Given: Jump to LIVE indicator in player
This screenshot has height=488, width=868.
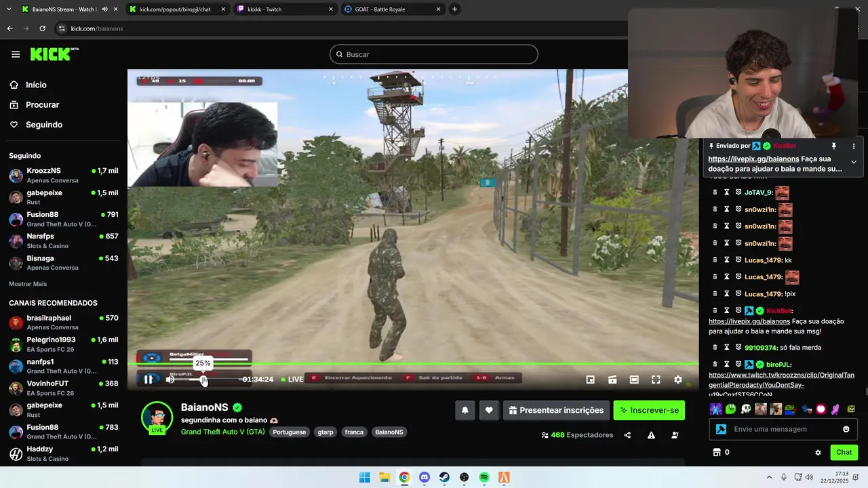Looking at the screenshot, I should [292, 380].
